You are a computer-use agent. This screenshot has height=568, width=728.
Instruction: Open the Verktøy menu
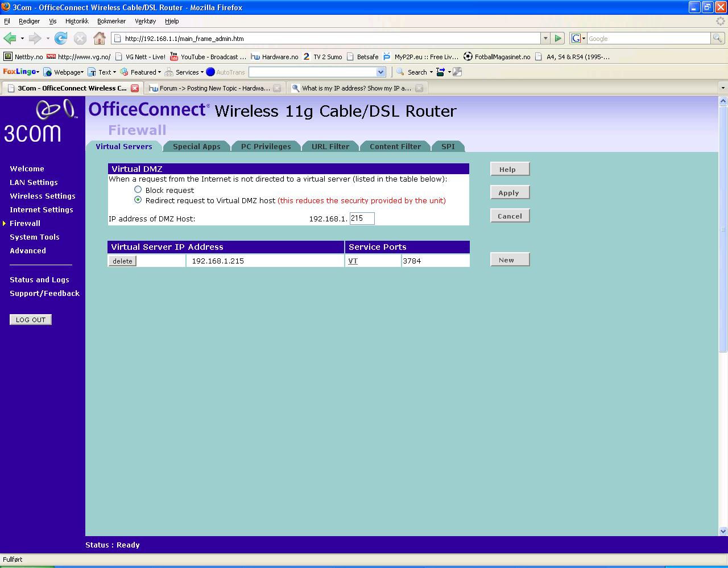coord(145,21)
